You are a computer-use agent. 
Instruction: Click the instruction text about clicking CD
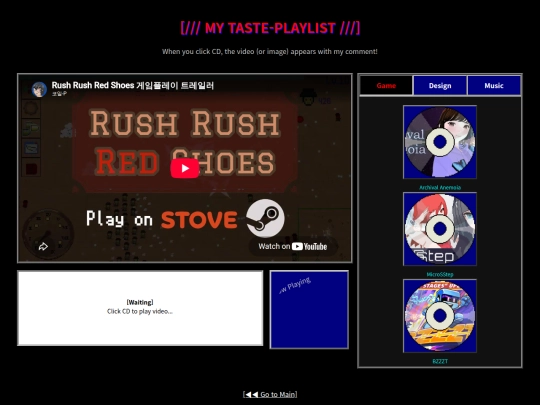pos(270,52)
